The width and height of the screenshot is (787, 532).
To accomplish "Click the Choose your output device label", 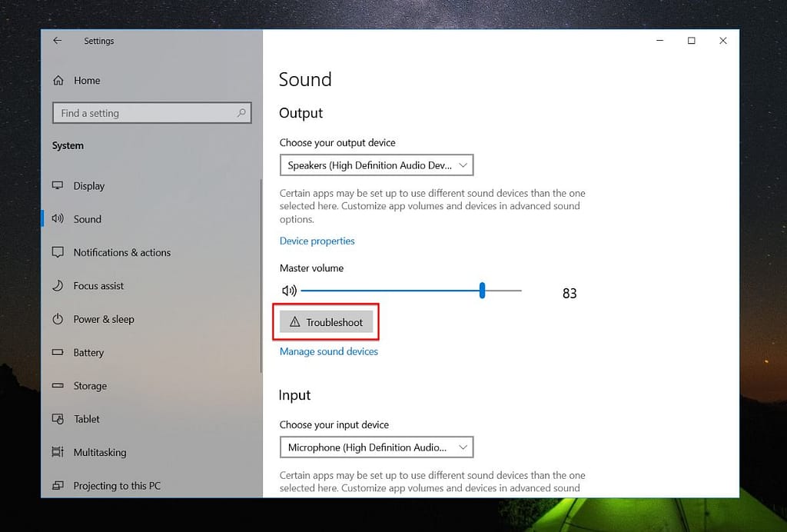I will pyautogui.click(x=337, y=142).
